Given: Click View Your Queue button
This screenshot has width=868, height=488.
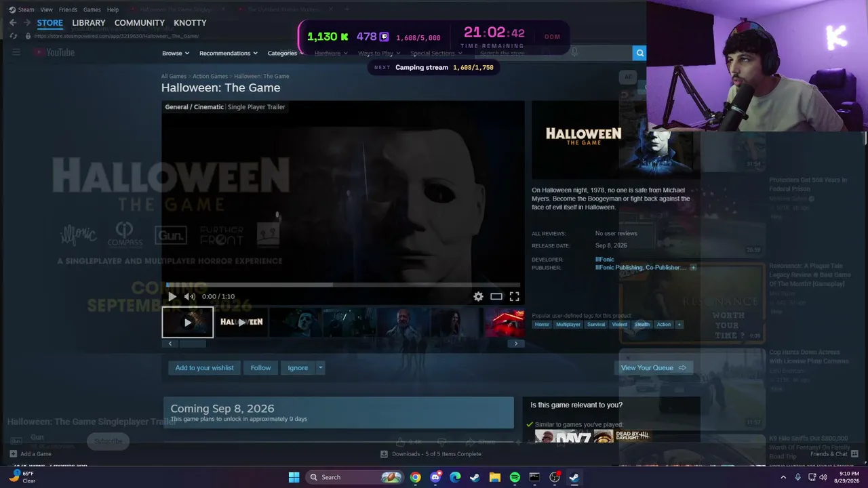Looking at the screenshot, I should [654, 368].
